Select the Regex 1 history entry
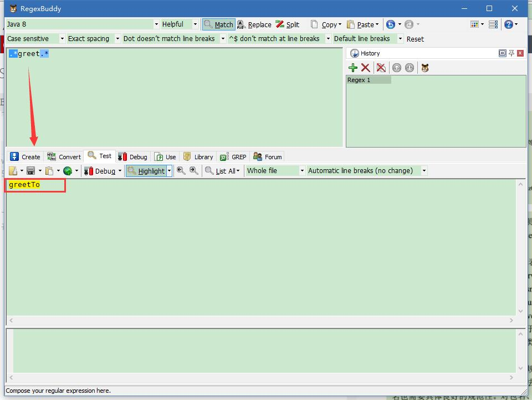Image resolution: width=532 pixels, height=400 pixels. [x=369, y=80]
